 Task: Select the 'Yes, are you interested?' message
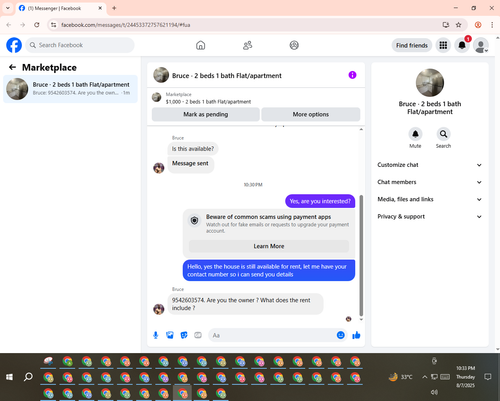click(x=320, y=201)
